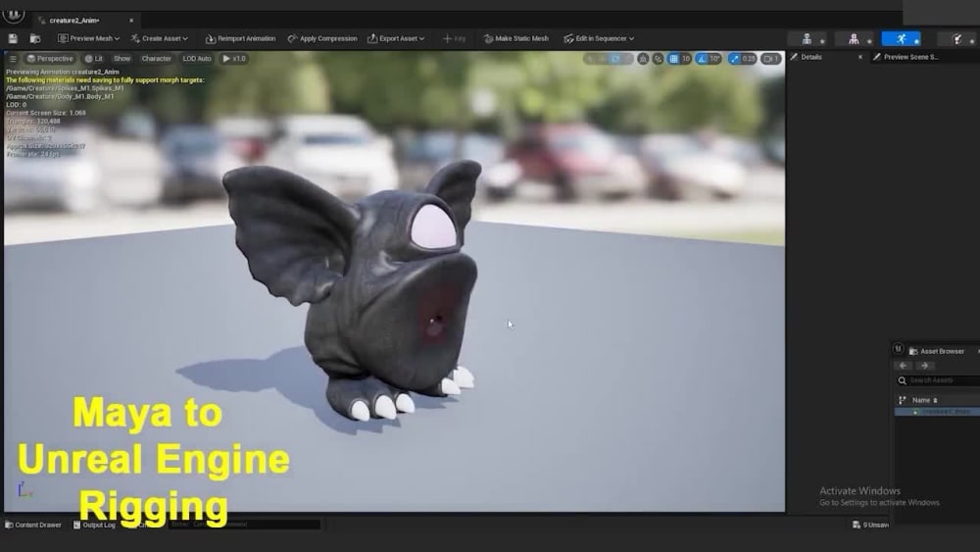Click the select/translate transform tool group

609,59
